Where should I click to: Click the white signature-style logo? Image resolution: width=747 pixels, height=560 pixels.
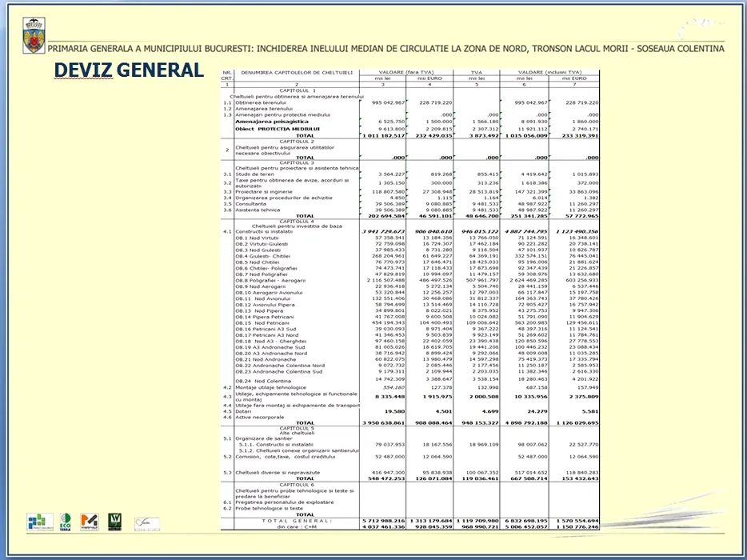point(146,523)
